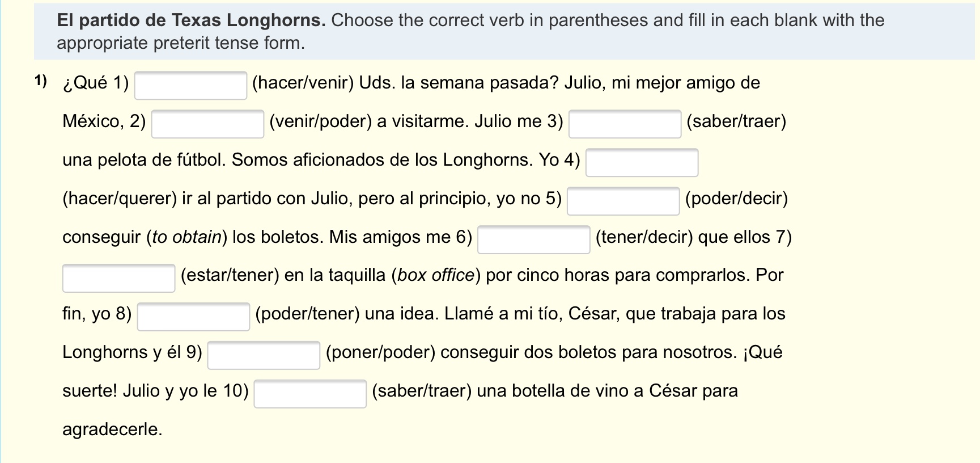
Task: Click blank 4 after 'Longhorns. Yo'
Action: tap(642, 162)
